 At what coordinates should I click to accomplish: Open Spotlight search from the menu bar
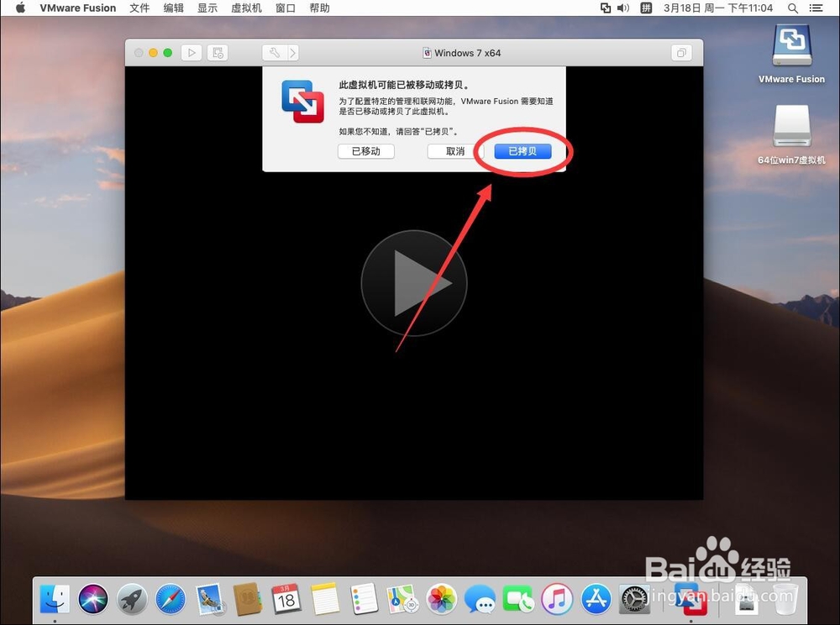[x=793, y=8]
